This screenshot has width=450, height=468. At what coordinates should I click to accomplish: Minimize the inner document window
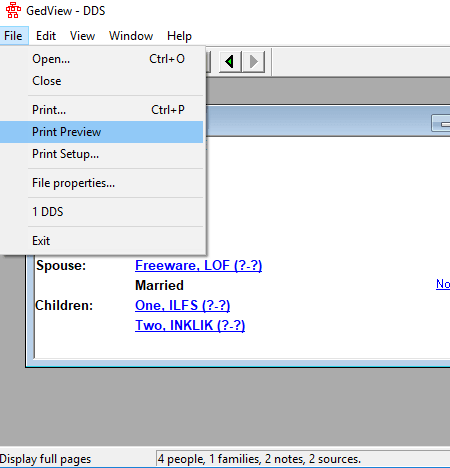(441, 124)
